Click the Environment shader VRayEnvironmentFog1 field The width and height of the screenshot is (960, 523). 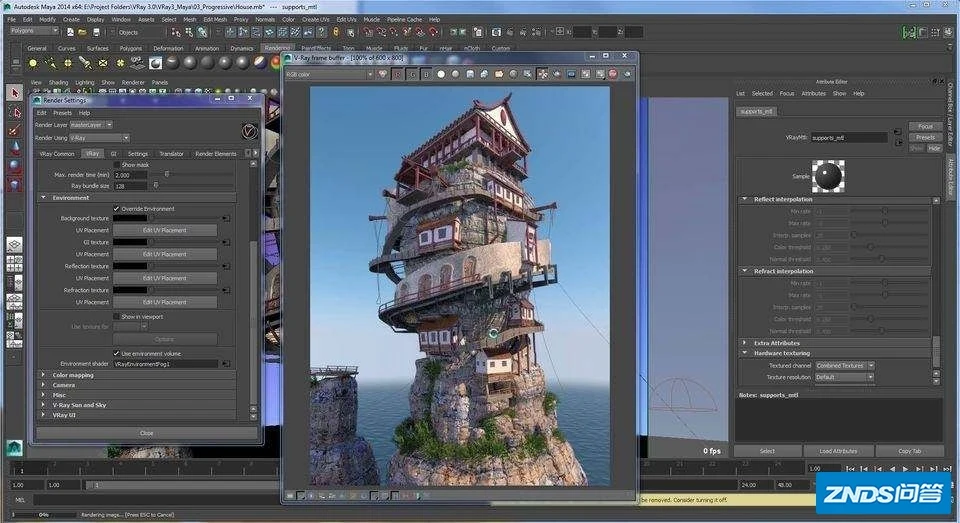pos(165,364)
